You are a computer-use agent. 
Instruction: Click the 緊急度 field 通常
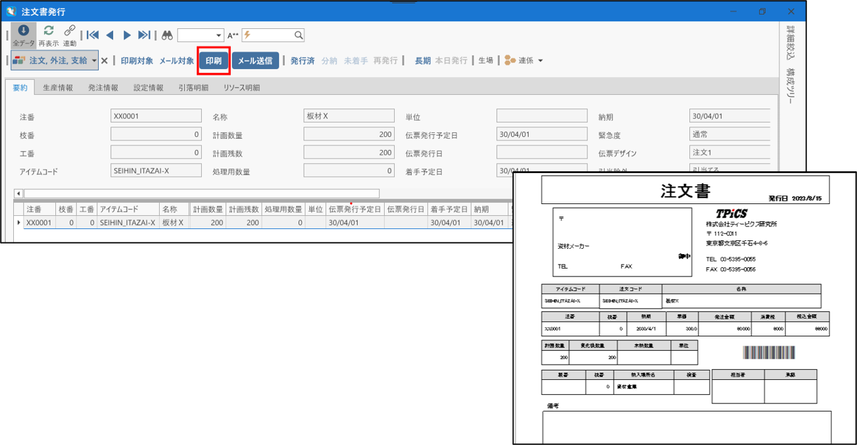point(730,134)
